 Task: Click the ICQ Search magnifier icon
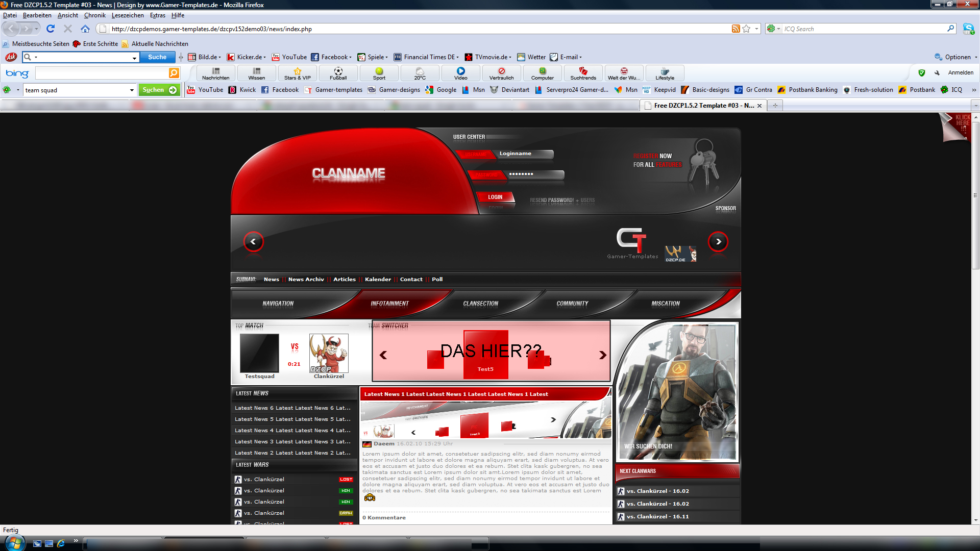click(x=950, y=29)
